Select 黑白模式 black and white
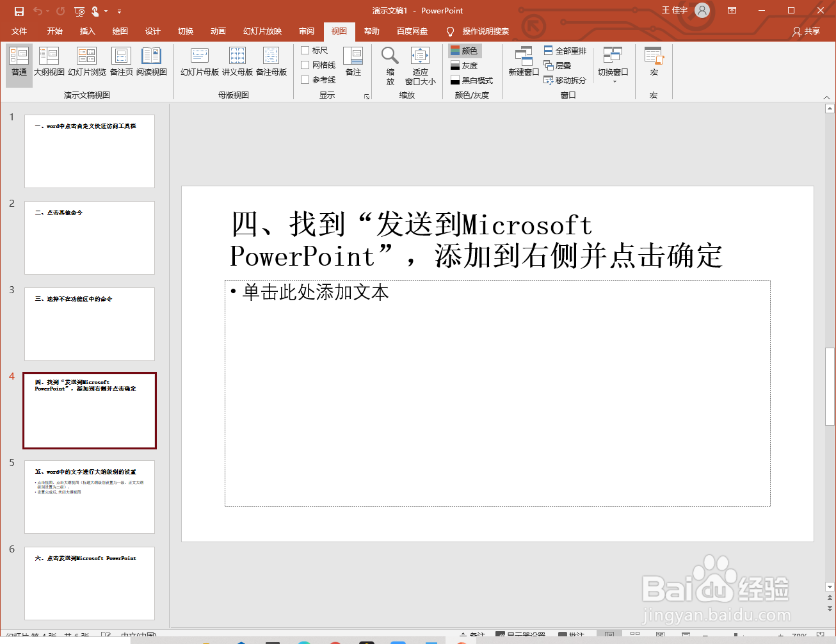 pos(472,80)
